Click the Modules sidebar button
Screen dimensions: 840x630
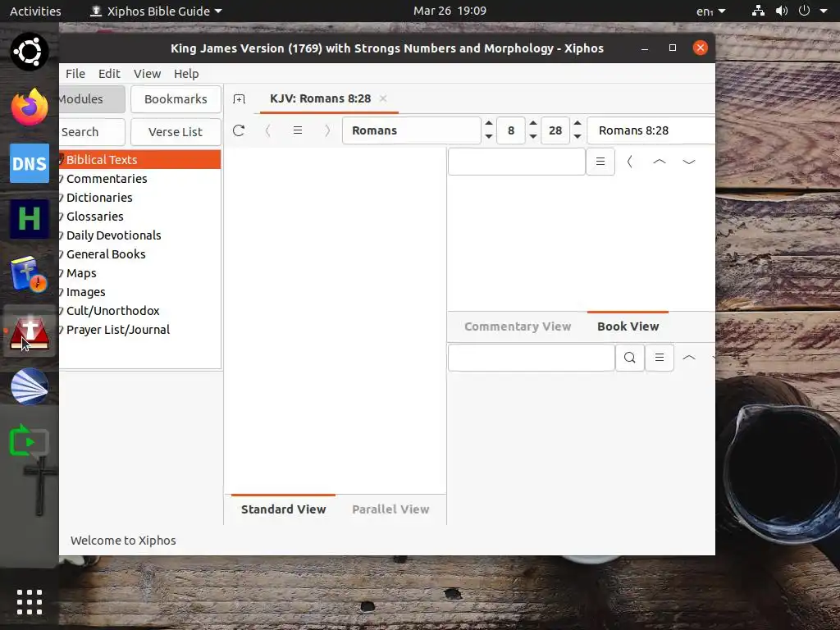(92, 99)
